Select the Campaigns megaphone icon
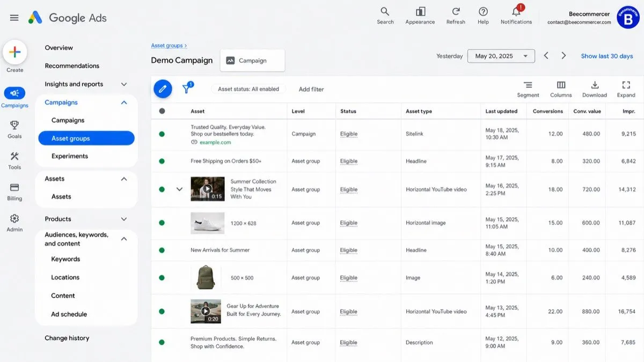Screen dimensions: 644x362 (14, 93)
